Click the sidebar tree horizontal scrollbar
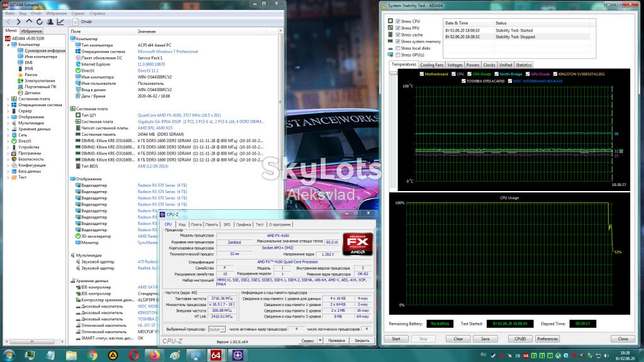Screen dimensions: 644x362 point(32,341)
